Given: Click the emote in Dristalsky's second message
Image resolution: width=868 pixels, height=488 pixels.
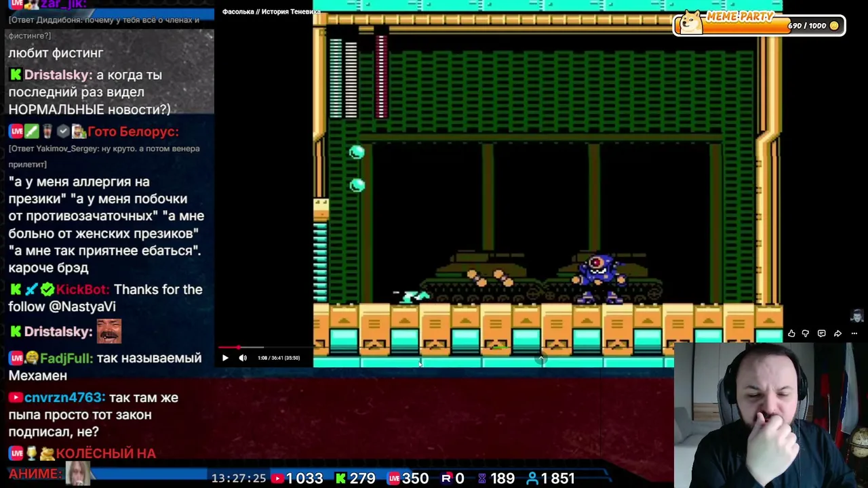Looking at the screenshot, I should click(x=109, y=331).
